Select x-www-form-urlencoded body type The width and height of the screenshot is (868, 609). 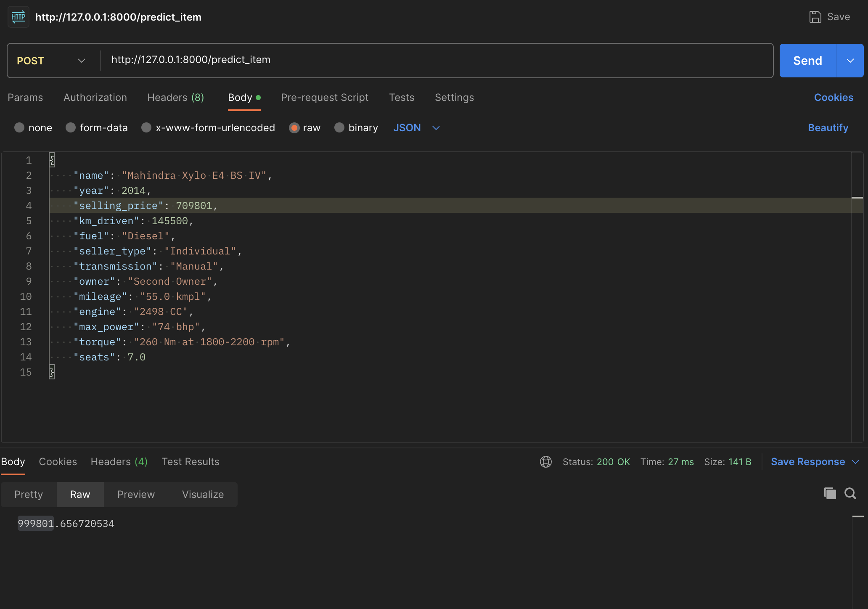[146, 127]
